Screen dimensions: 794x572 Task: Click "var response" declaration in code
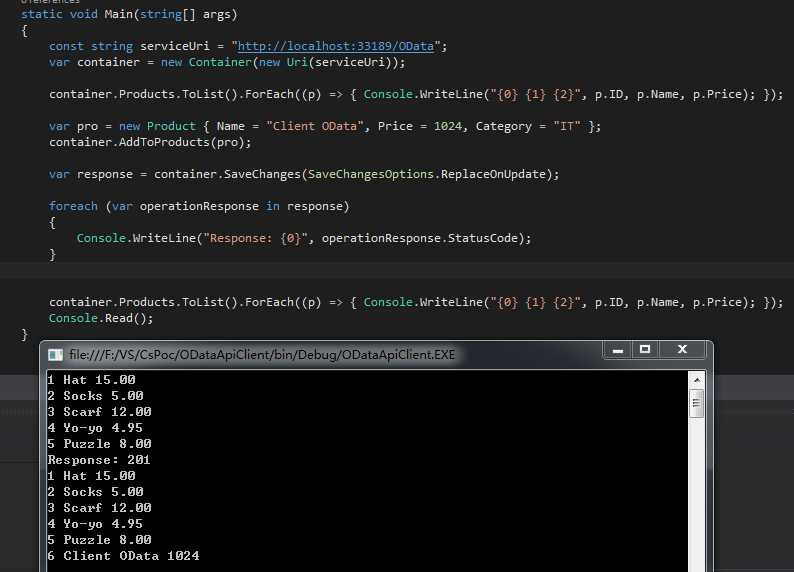[x=91, y=174]
